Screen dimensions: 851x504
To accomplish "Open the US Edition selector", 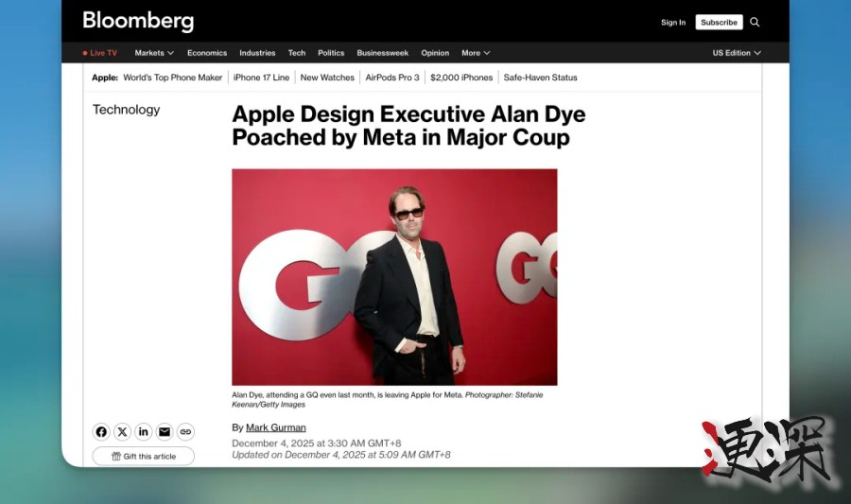I will click(736, 53).
